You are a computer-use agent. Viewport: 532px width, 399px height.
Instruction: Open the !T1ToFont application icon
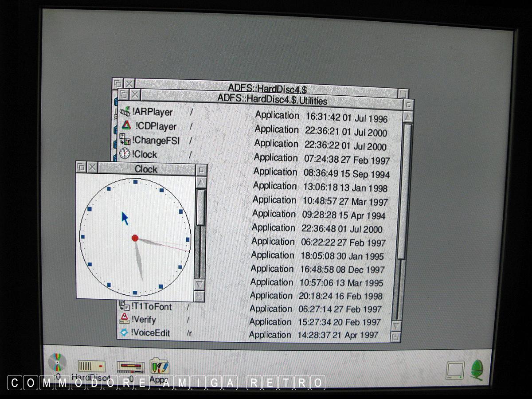click(x=124, y=306)
